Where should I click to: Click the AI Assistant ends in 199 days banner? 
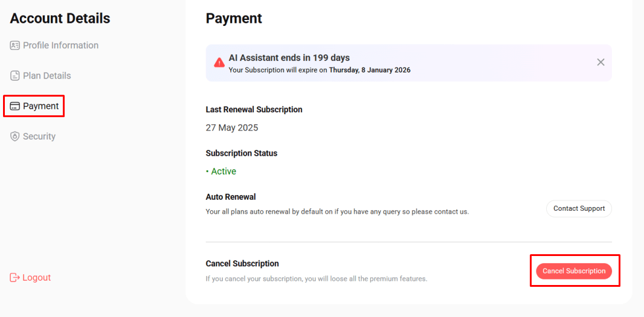408,63
